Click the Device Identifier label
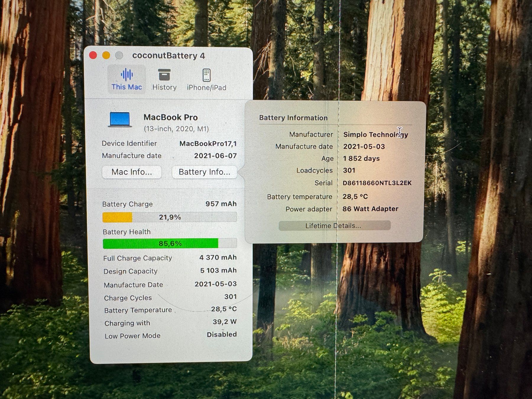532x399 pixels. tap(129, 144)
